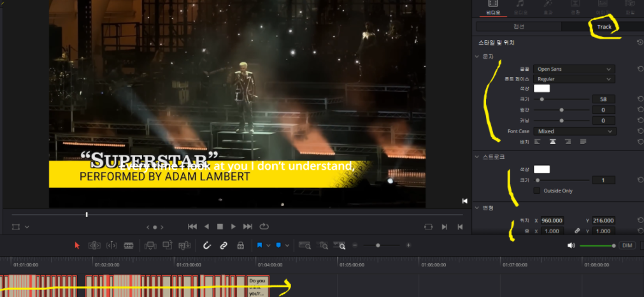Click the 크기 font size slider

pos(561,99)
